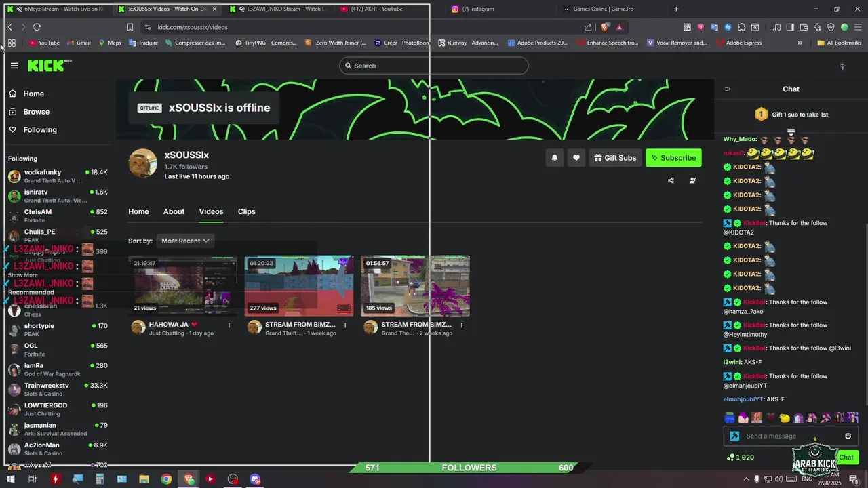Screen dimensions: 868x488
Task: Click the Kick search field
Action: click(x=434, y=66)
